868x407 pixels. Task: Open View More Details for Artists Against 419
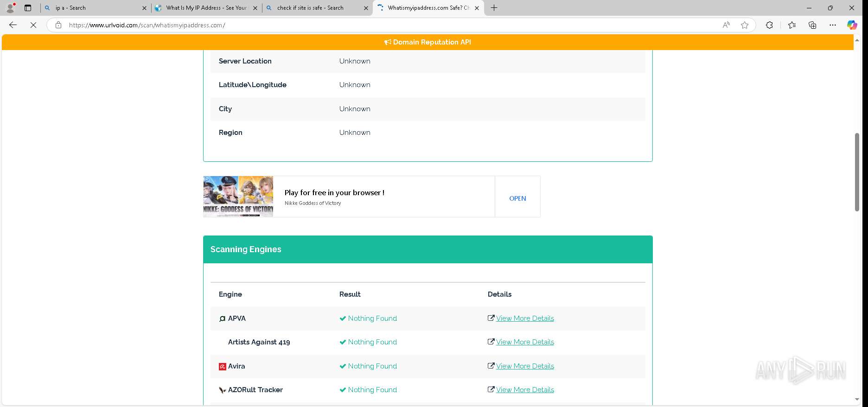tap(525, 342)
